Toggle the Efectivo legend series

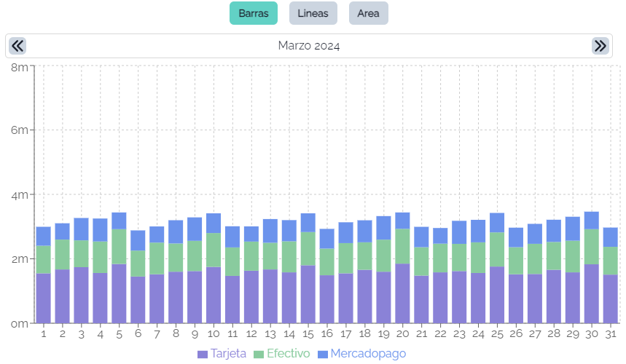tap(282, 354)
